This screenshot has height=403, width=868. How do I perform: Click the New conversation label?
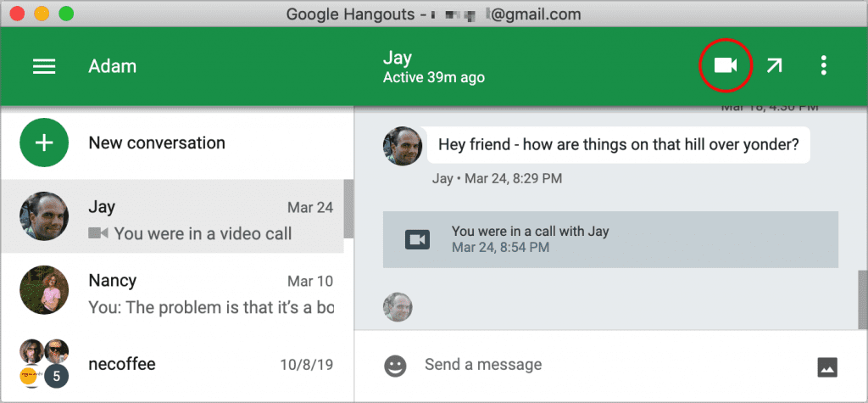point(157,143)
